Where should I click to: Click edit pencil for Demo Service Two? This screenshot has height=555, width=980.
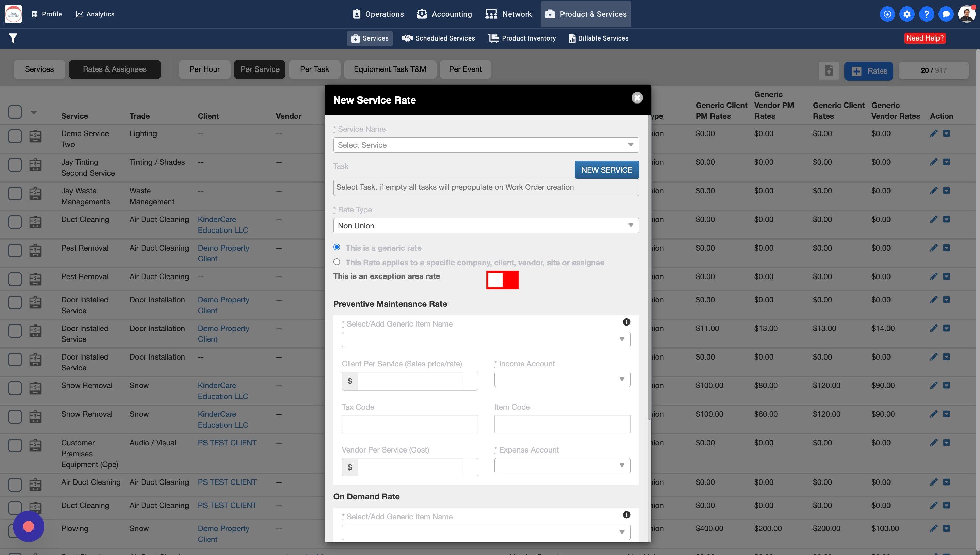[933, 133]
